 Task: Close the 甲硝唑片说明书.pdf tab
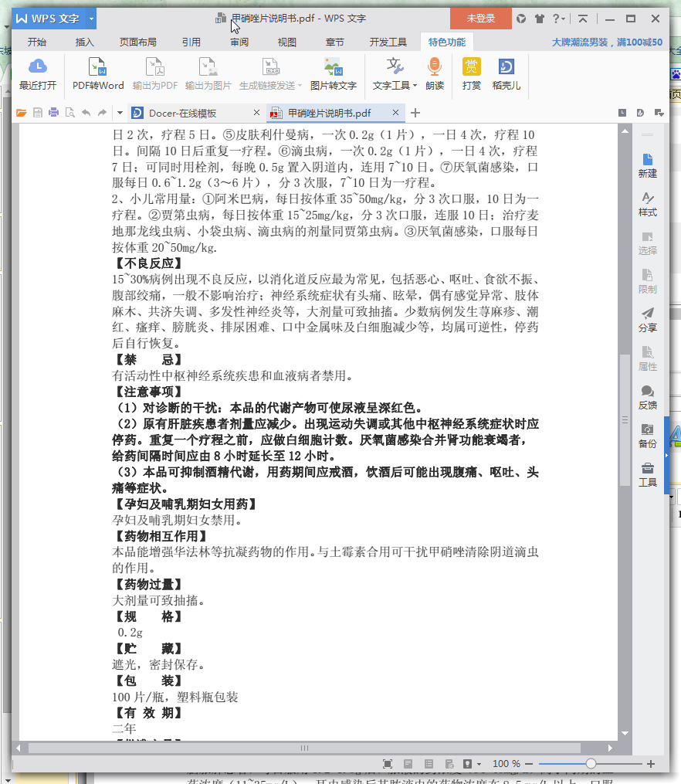[x=395, y=113]
